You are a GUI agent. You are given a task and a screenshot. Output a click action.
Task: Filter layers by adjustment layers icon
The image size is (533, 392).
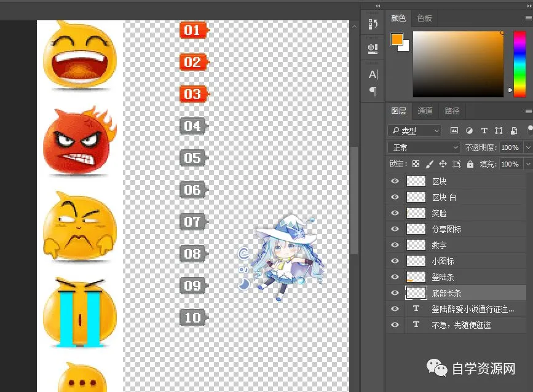pos(469,130)
